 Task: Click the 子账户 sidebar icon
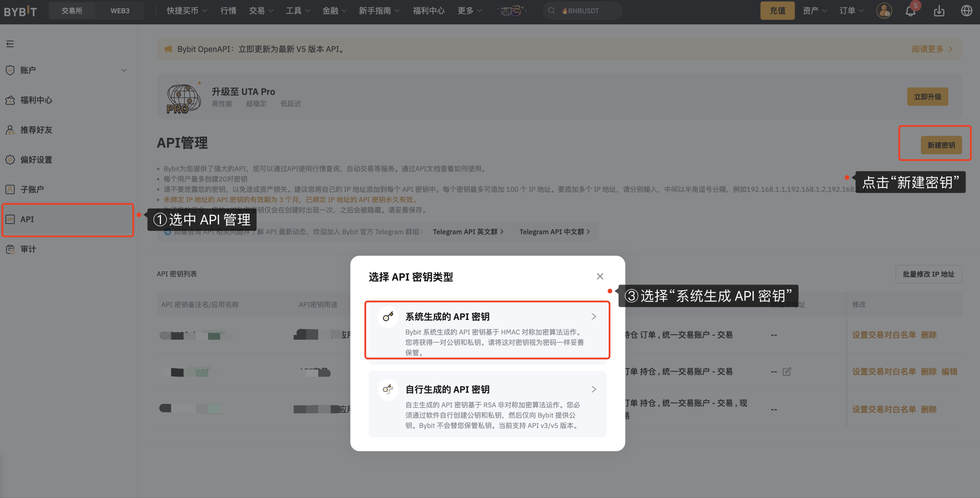(10, 189)
